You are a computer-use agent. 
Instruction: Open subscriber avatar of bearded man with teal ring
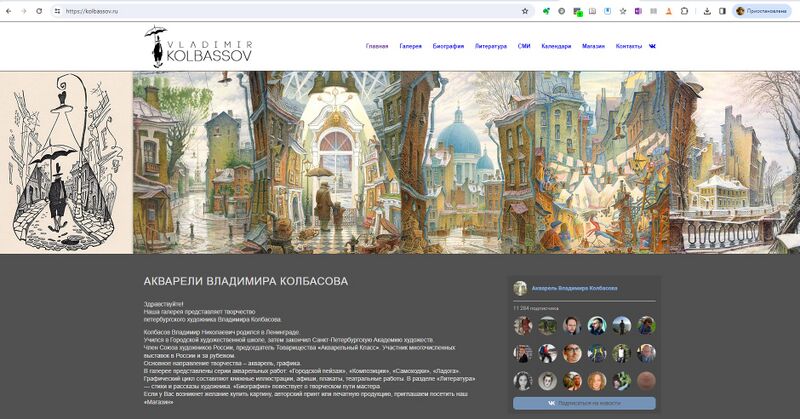[x=597, y=326]
